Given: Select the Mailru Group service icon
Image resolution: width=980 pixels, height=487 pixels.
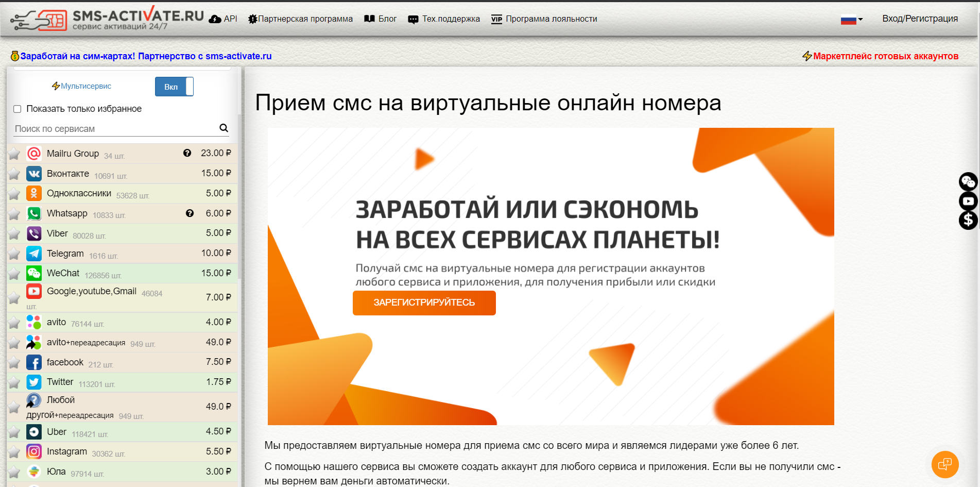Looking at the screenshot, I should click(34, 154).
